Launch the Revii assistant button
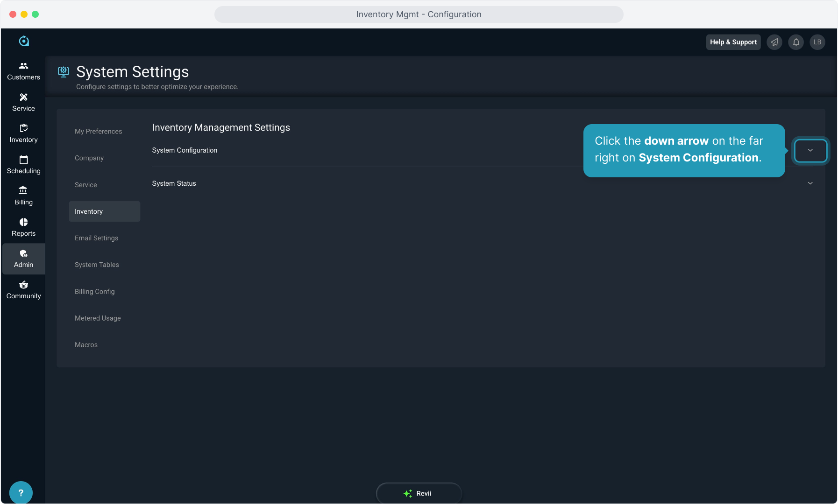Screen dimensions: 838x504 pos(419,493)
